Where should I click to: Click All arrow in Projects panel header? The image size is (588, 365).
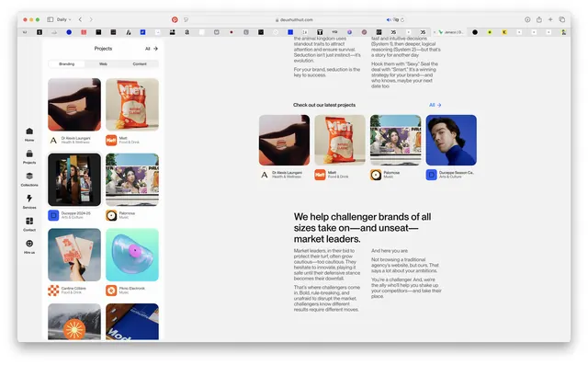(x=152, y=49)
